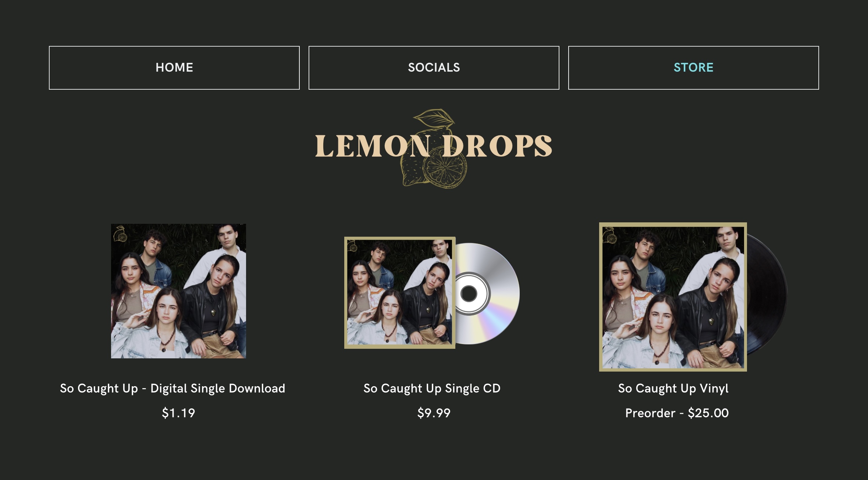Click the small lemon emblem on the digital cover
This screenshot has height=480, width=868.
[x=120, y=234]
